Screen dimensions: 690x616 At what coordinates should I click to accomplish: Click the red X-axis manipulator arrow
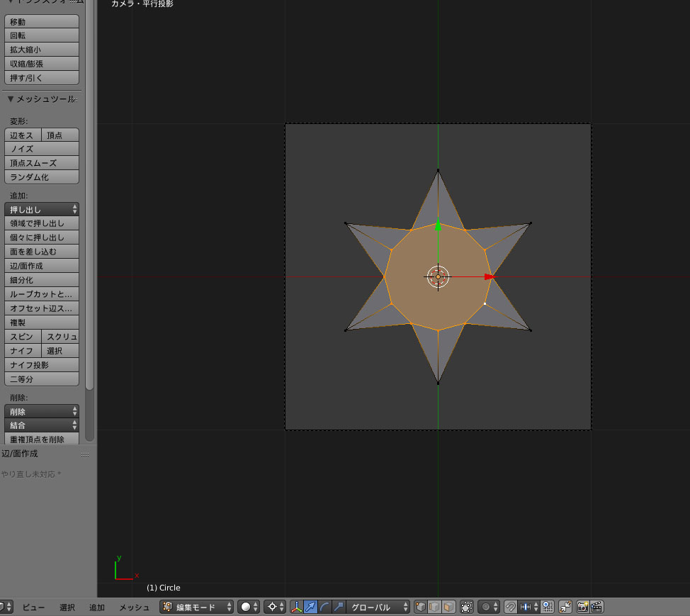pyautogui.click(x=490, y=276)
